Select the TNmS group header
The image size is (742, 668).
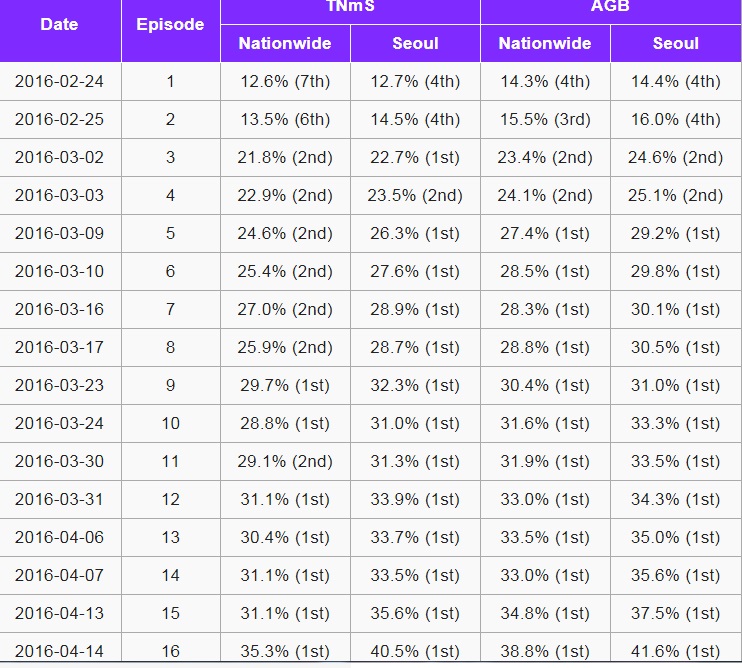point(350,8)
